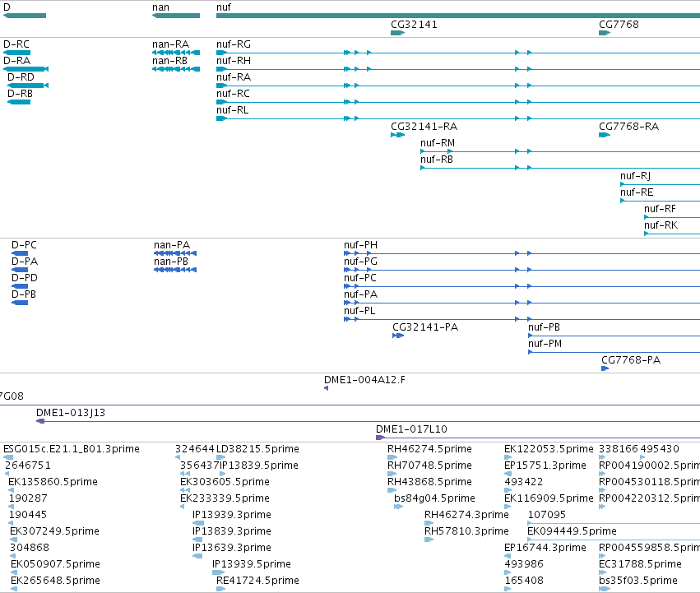Viewport: 700px width, 593px height.
Task: Select the EP15751.3prime EST label
Action: pyautogui.click(x=545, y=466)
